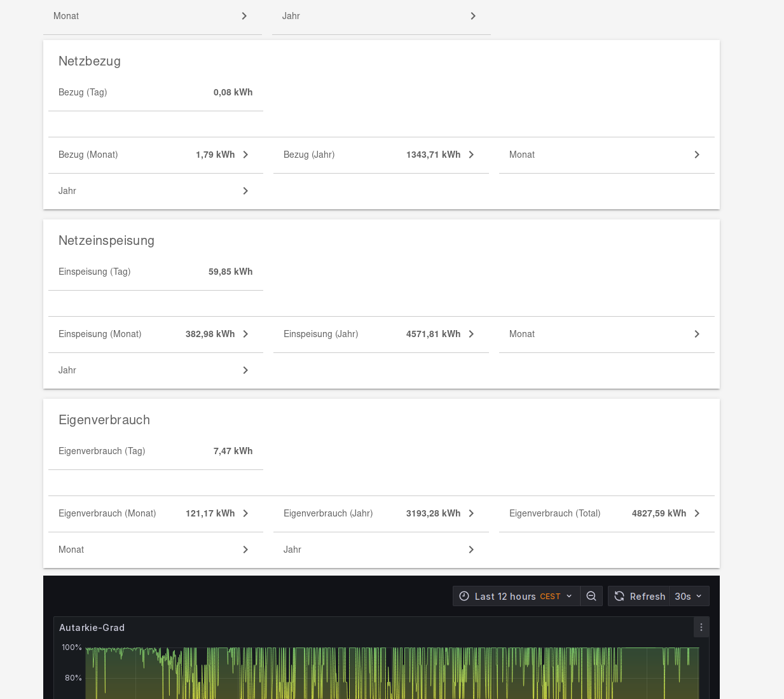Click the Eigenverbrauch (Monat) label

107,513
